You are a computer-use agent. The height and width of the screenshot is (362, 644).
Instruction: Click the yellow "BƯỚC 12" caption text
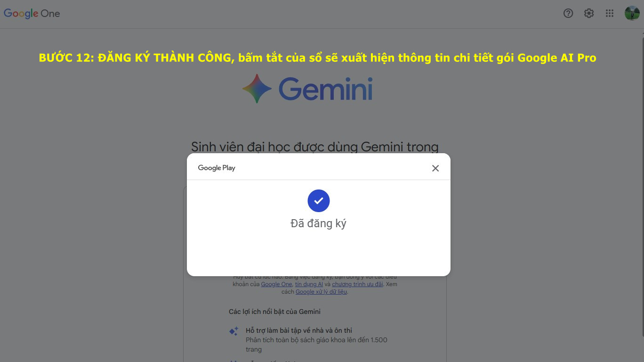tap(317, 58)
